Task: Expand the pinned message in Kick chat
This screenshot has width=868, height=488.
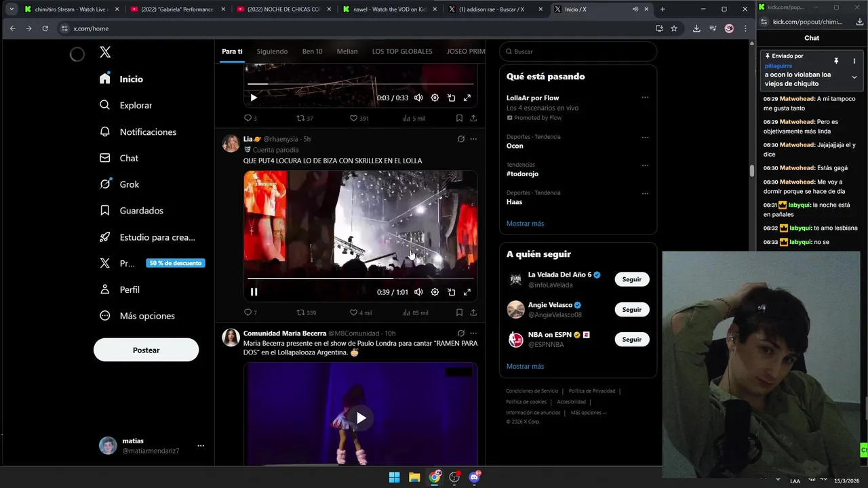Action: (854, 77)
